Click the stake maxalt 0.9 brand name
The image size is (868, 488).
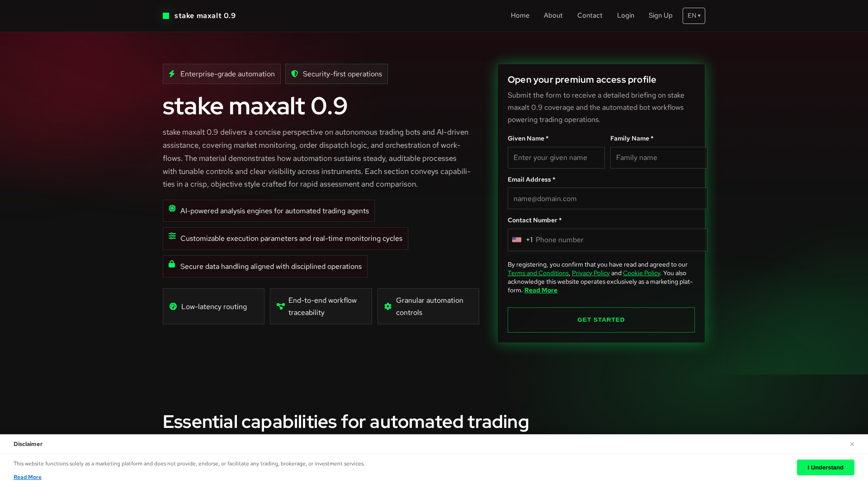click(x=205, y=16)
